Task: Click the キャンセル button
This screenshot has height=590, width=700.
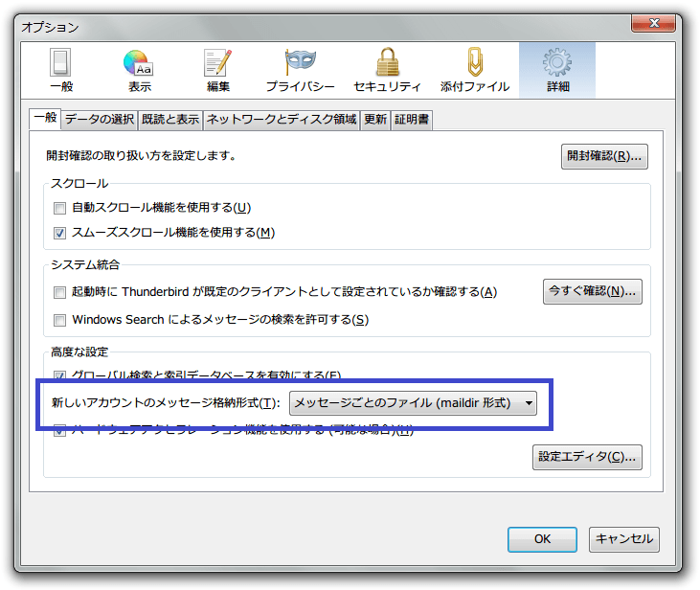Action: [x=623, y=538]
